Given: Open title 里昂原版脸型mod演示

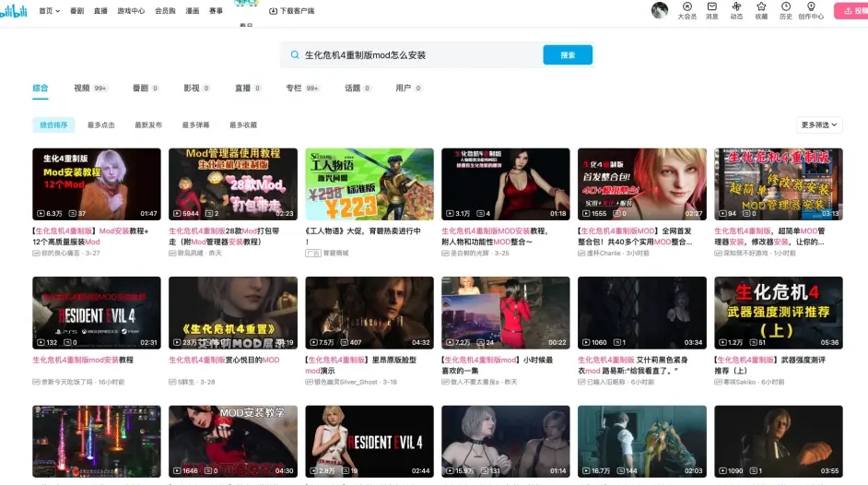Looking at the screenshot, I should [361, 365].
